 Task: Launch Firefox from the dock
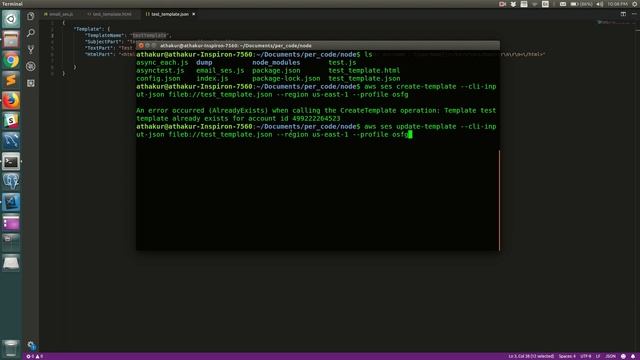click(x=11, y=100)
